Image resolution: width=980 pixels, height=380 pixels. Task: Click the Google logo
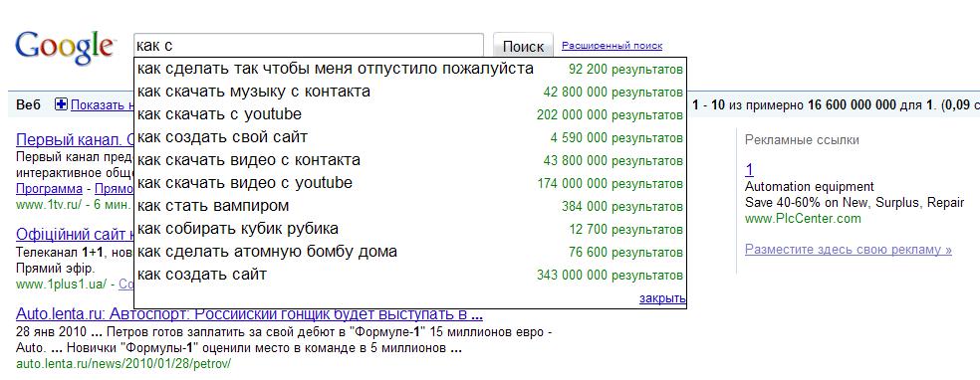click(65, 48)
